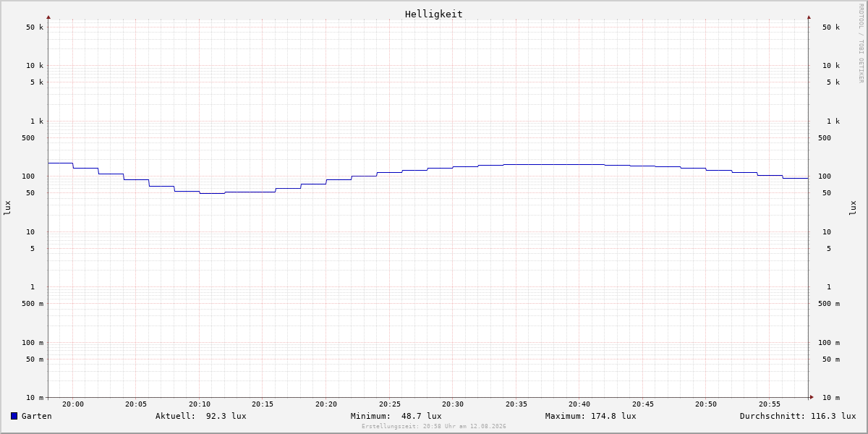868x434 pixels.
Task: Click the red arrow atop left axis
Action: click(48, 17)
